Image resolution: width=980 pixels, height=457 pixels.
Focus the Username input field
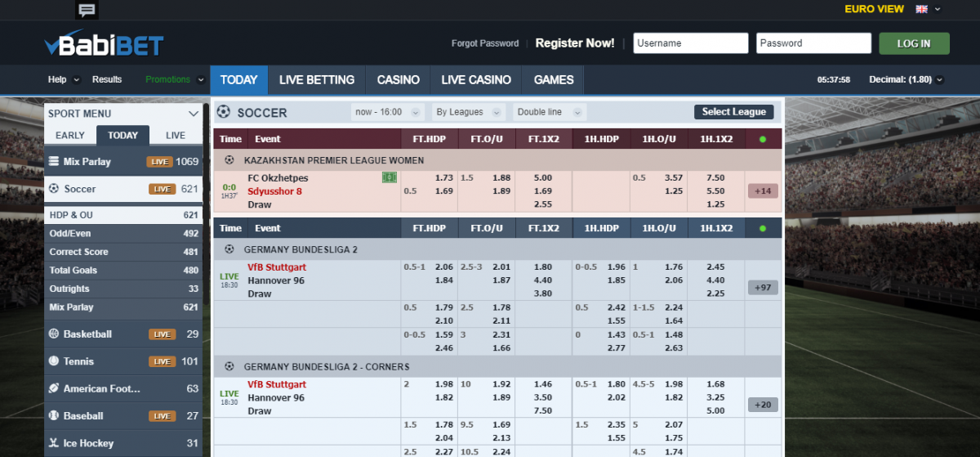[x=691, y=43]
